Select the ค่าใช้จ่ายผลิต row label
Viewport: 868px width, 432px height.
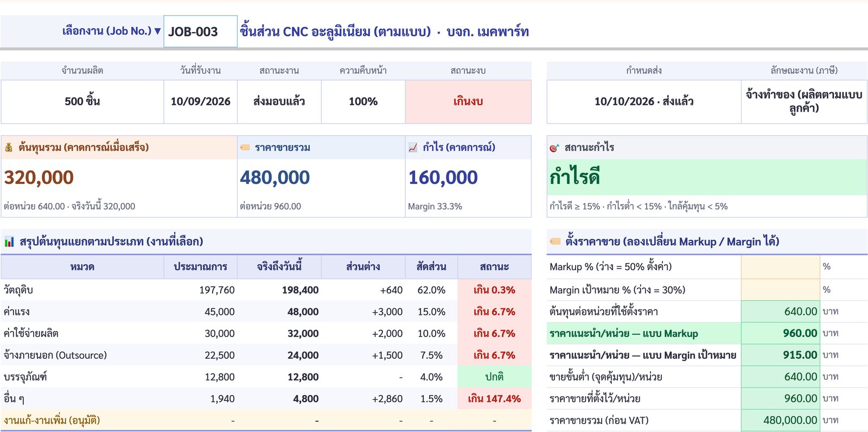pyautogui.click(x=31, y=333)
